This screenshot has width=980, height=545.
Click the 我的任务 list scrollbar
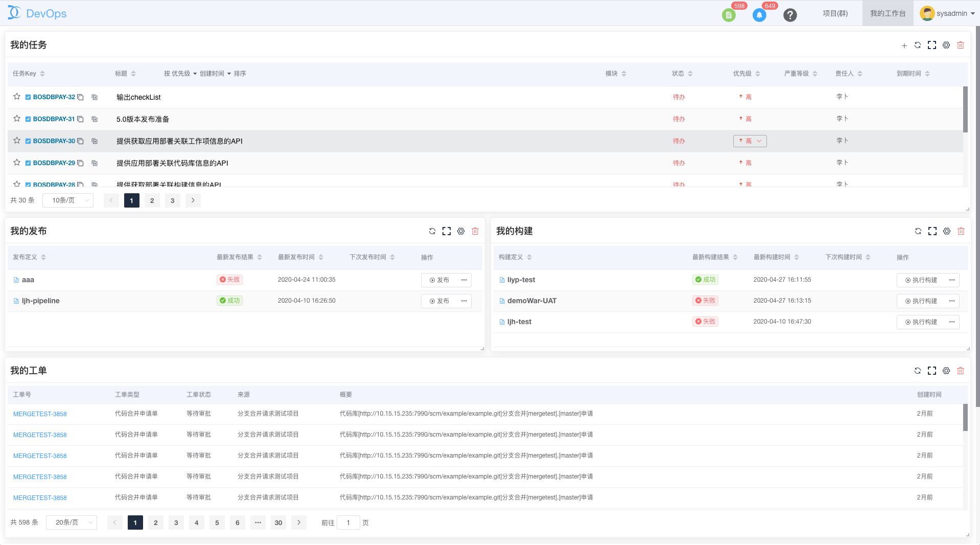[x=965, y=109]
